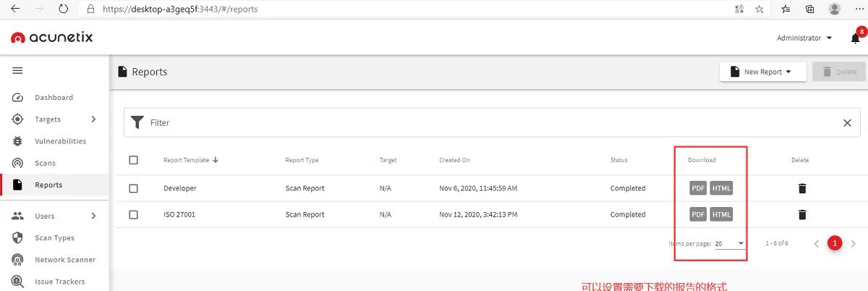Refresh the browser page
This screenshot has height=291, width=868.
point(63,9)
